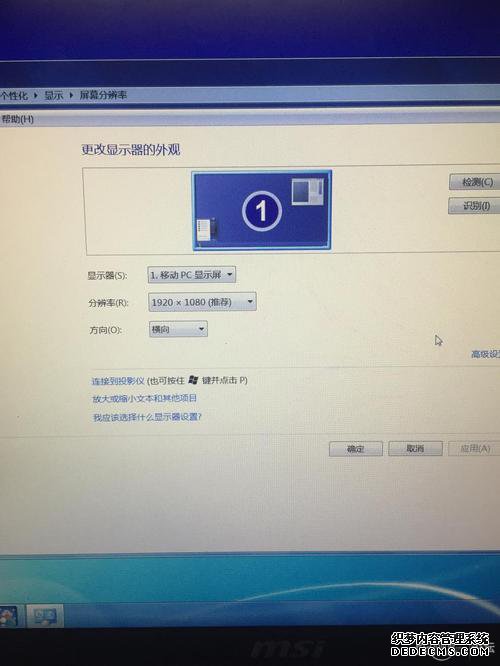500x666 pixels.
Task: Go to 个性化 in the breadcrumb
Action: [x=14, y=96]
